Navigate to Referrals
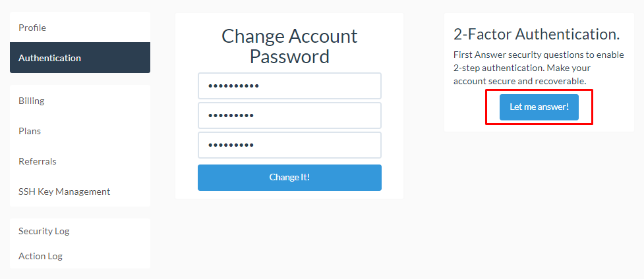 [38, 161]
